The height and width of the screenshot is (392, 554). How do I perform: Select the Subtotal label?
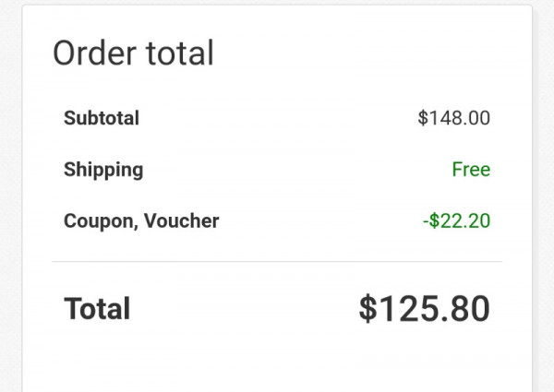[102, 118]
